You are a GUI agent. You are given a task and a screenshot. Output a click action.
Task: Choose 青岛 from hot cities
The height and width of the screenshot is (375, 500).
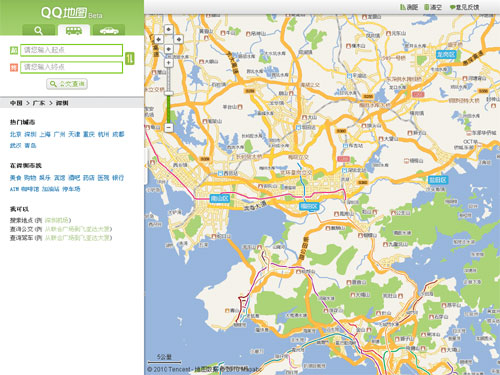(x=30, y=146)
